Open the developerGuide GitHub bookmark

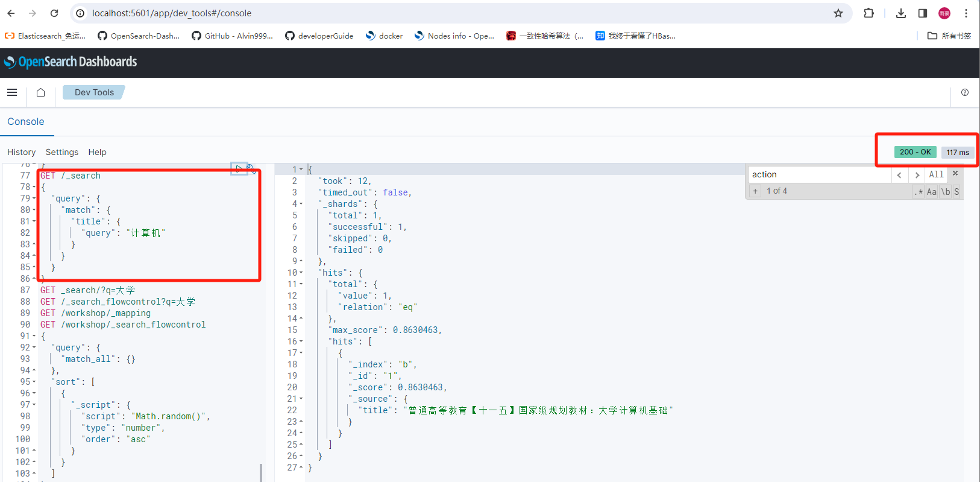(x=319, y=36)
